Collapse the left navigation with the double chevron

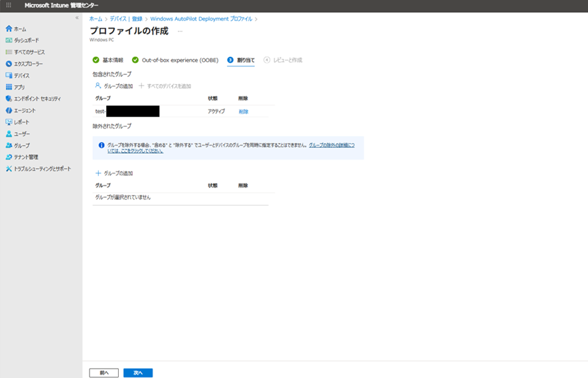tap(76, 18)
